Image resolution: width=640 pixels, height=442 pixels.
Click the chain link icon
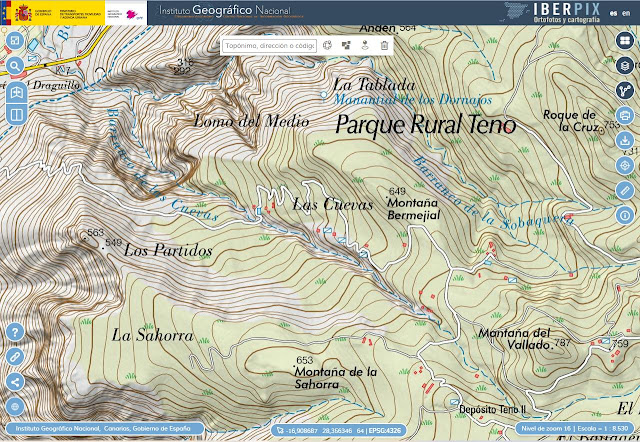pyautogui.click(x=15, y=357)
